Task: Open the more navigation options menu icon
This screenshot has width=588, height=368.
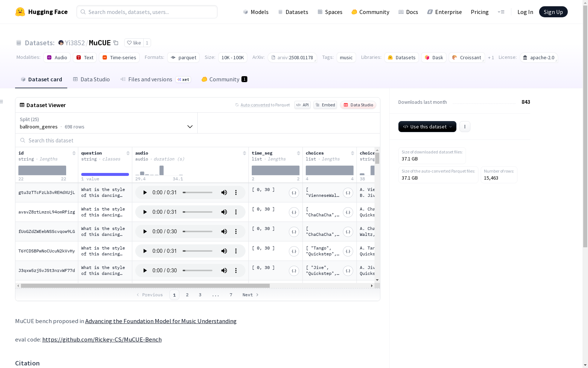Action: coord(501,12)
